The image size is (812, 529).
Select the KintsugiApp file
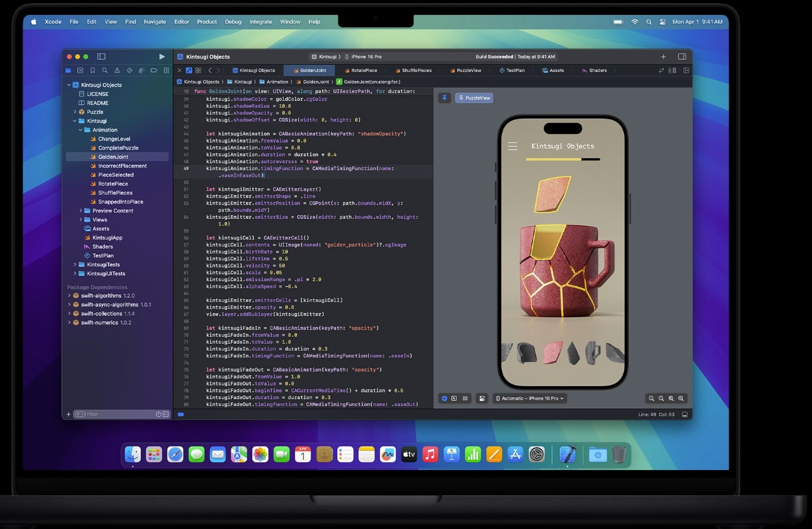(107, 238)
